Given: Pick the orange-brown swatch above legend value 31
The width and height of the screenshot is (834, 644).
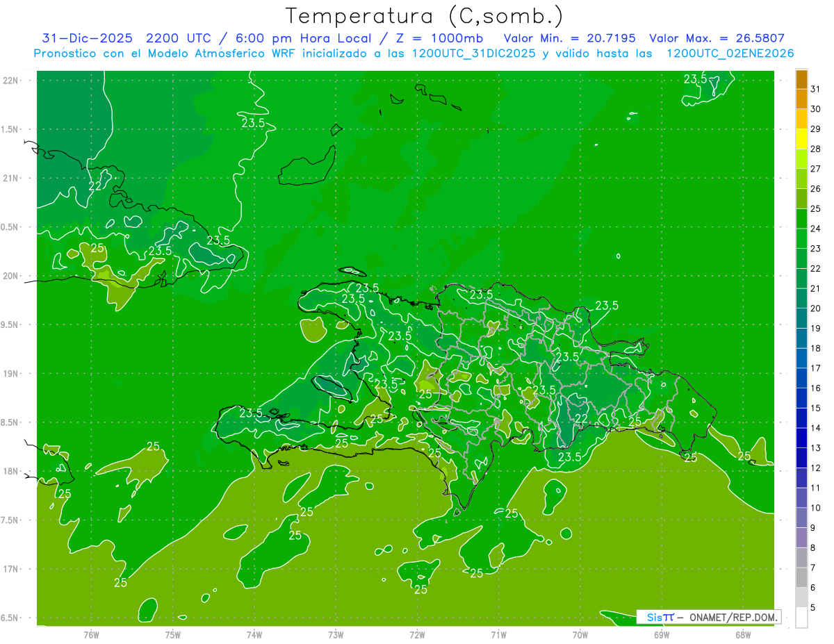Looking at the screenshot, I should [801, 79].
